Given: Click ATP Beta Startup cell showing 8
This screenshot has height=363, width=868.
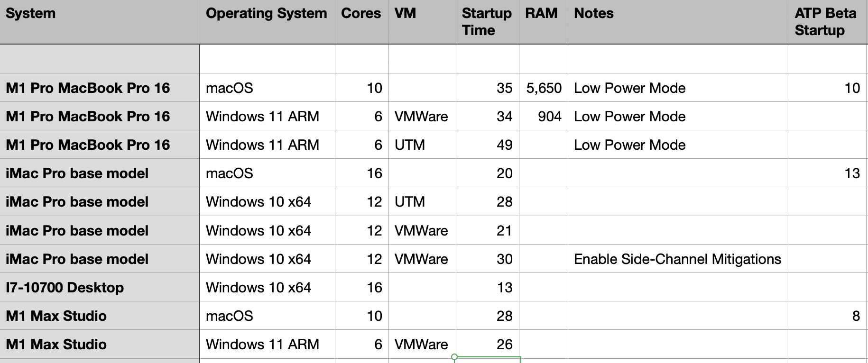Looking at the screenshot, I should [828, 316].
